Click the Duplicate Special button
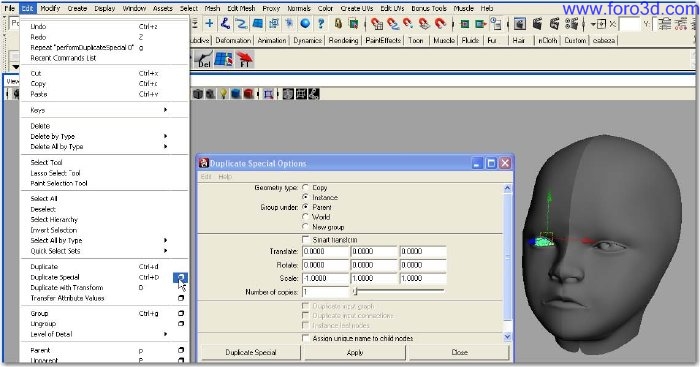Viewport: 700px width, 367px height. (x=251, y=352)
